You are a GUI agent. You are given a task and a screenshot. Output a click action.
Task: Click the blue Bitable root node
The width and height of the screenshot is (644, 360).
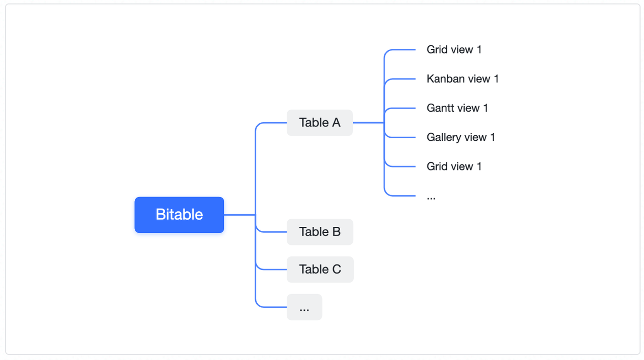179,215
